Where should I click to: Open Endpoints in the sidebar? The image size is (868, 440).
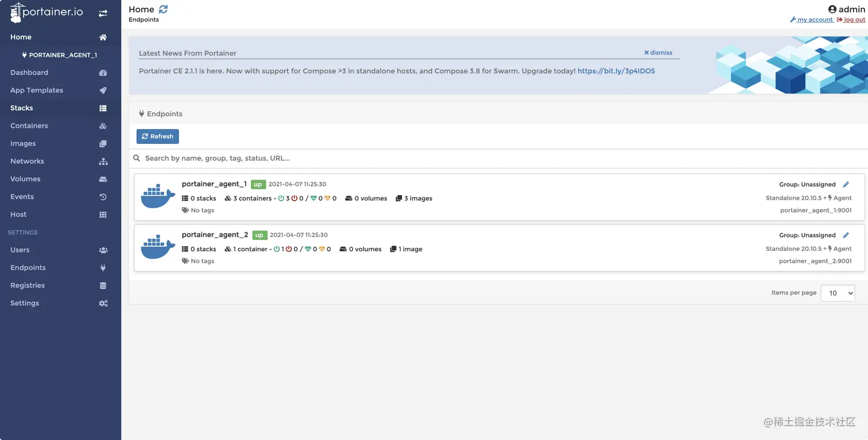coord(28,268)
